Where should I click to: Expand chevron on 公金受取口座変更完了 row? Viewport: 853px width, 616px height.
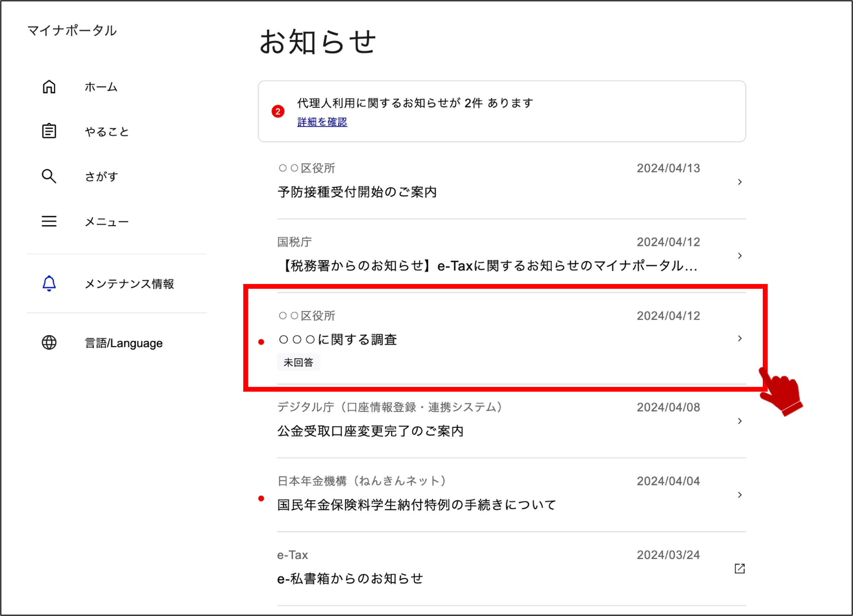click(x=739, y=421)
